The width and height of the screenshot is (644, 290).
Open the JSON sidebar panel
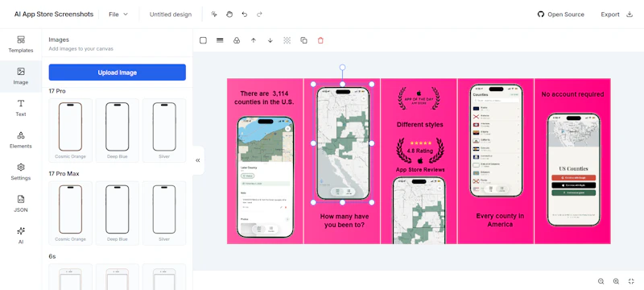pos(21,204)
